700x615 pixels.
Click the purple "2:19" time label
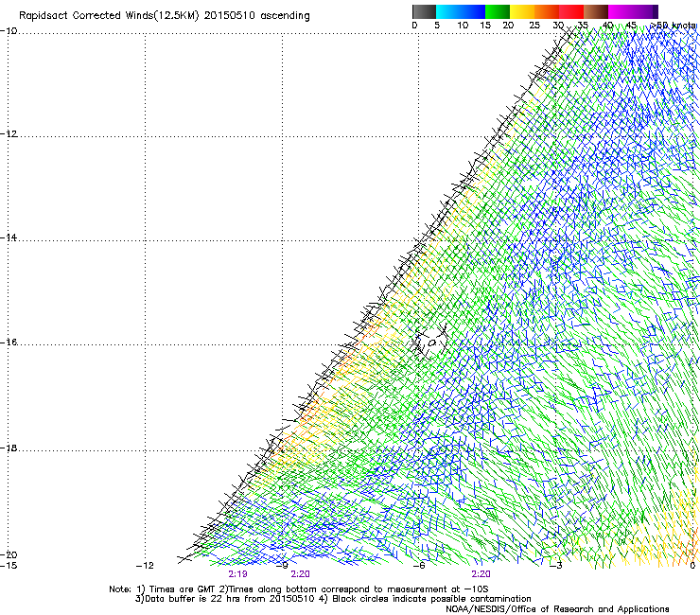pyautogui.click(x=238, y=574)
